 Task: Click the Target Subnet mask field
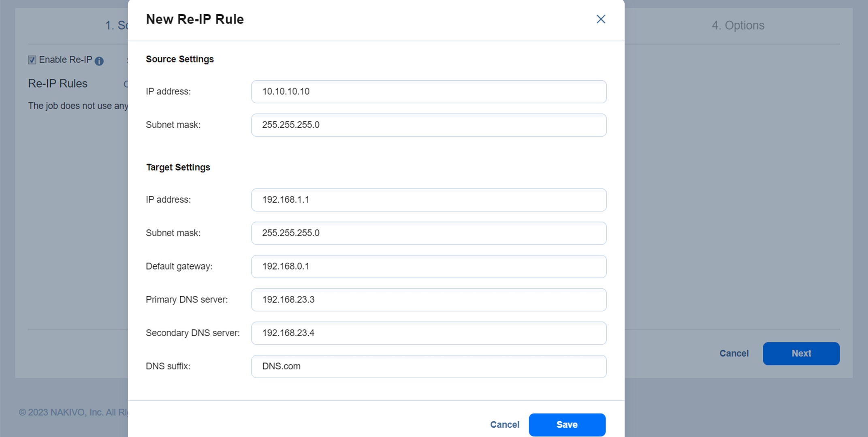(429, 233)
